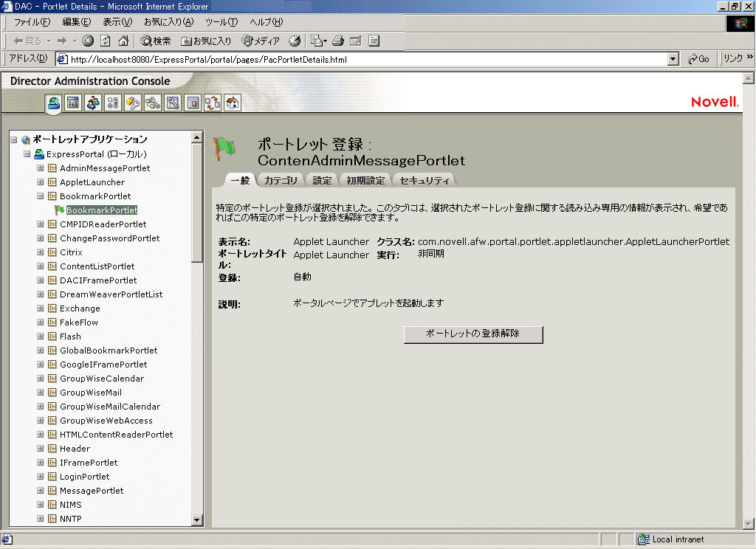Click the calendar-grid console toolbar icon

[73, 103]
